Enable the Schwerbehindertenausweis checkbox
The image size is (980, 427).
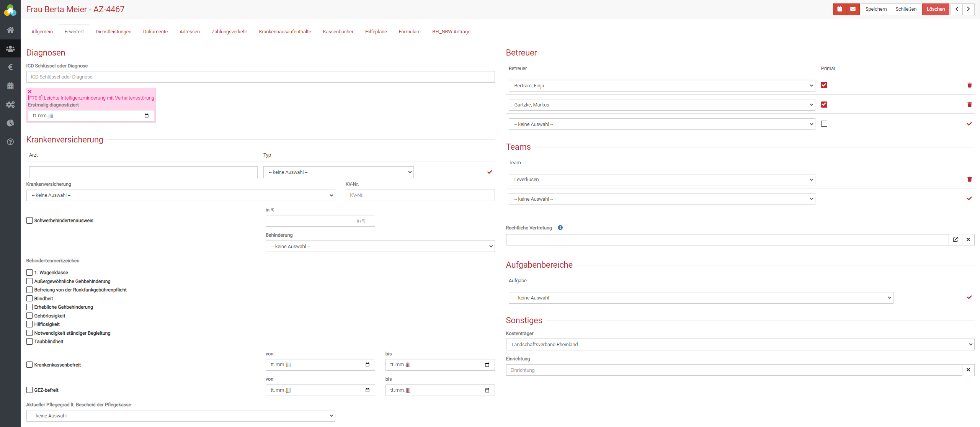(x=29, y=221)
